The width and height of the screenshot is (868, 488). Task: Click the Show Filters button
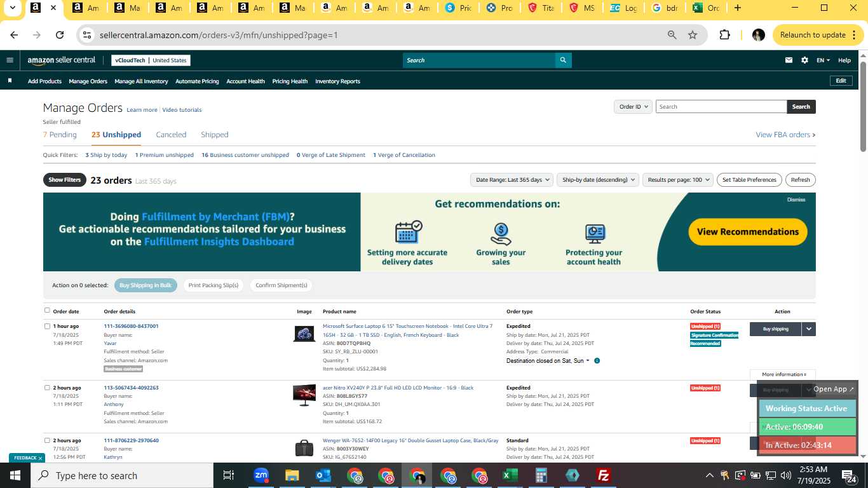[64, 180]
